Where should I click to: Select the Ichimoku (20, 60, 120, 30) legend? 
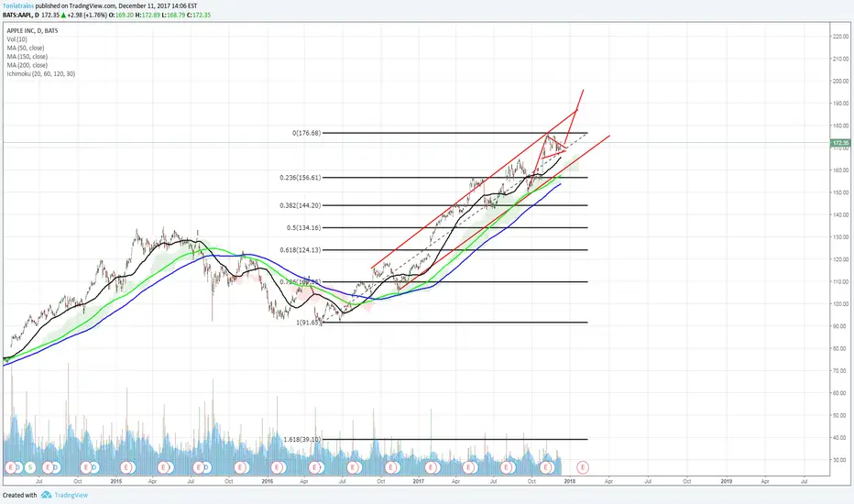pos(41,73)
